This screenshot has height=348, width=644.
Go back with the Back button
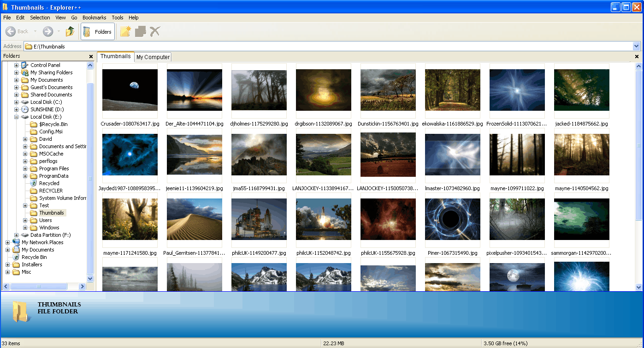click(17, 31)
